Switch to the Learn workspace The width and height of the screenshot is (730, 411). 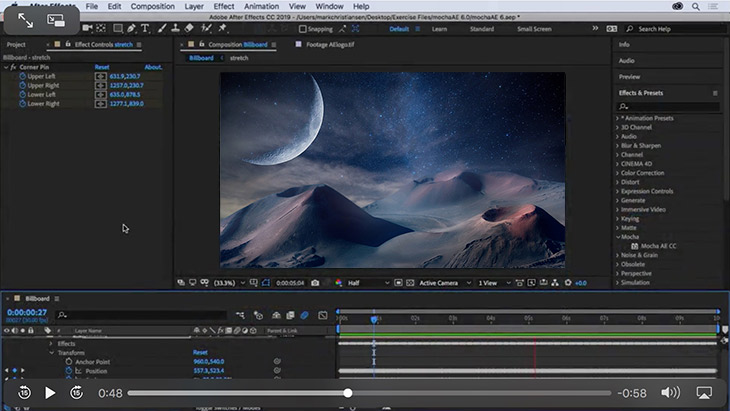tap(439, 29)
